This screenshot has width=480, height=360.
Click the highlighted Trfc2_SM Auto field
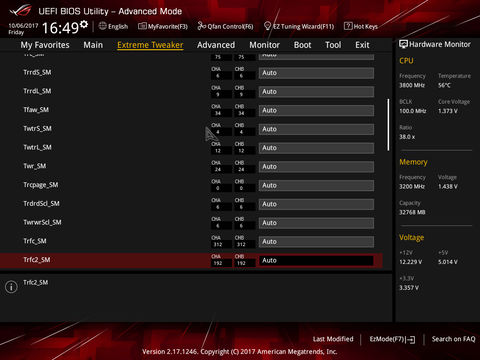pyautogui.click(x=316, y=260)
